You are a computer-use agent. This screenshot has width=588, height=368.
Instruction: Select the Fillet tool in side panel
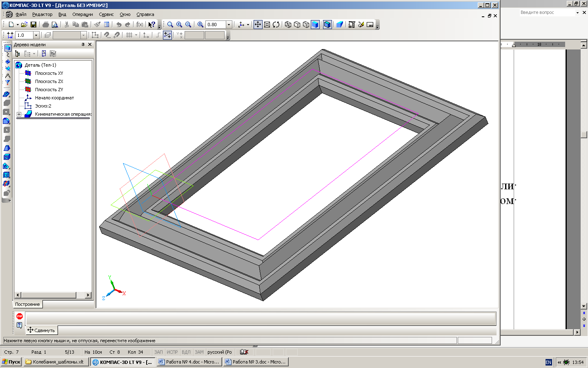point(7,121)
